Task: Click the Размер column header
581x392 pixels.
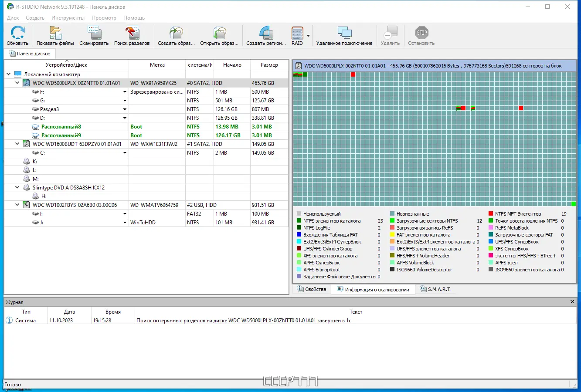Action: [269, 65]
